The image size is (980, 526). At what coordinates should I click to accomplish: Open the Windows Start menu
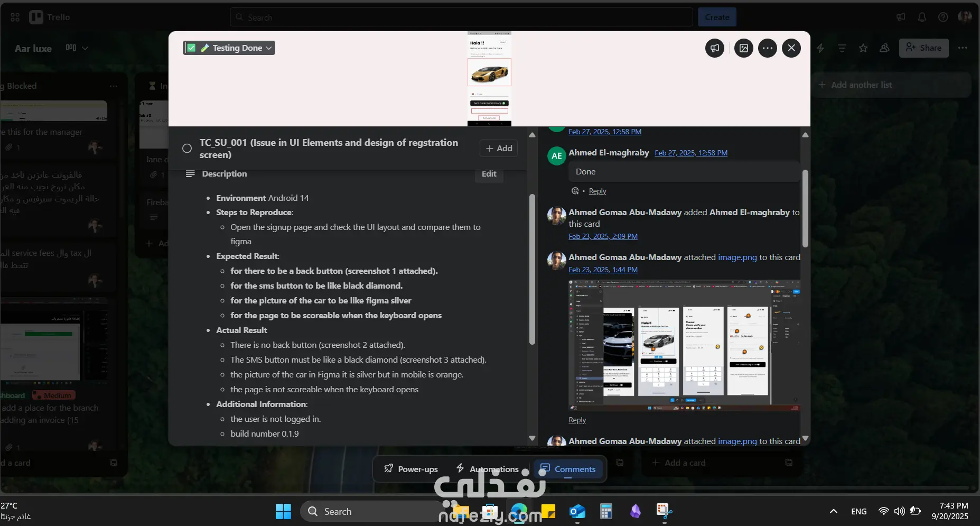283,512
